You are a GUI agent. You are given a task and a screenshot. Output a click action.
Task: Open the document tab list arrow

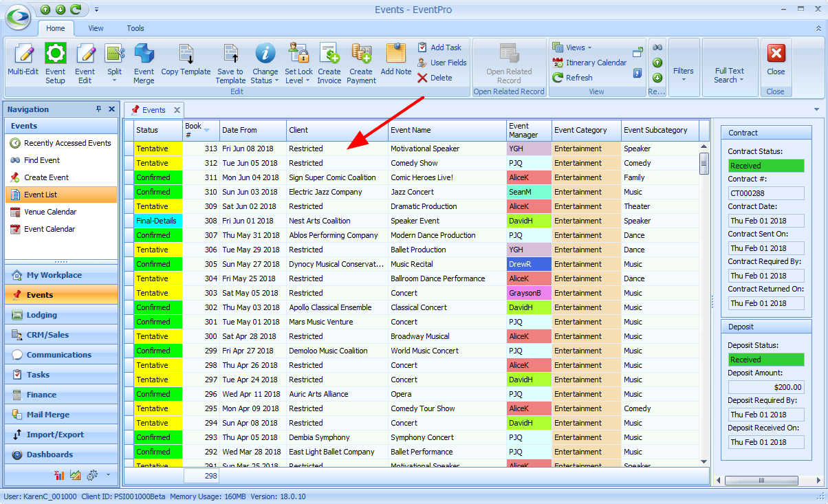point(816,109)
